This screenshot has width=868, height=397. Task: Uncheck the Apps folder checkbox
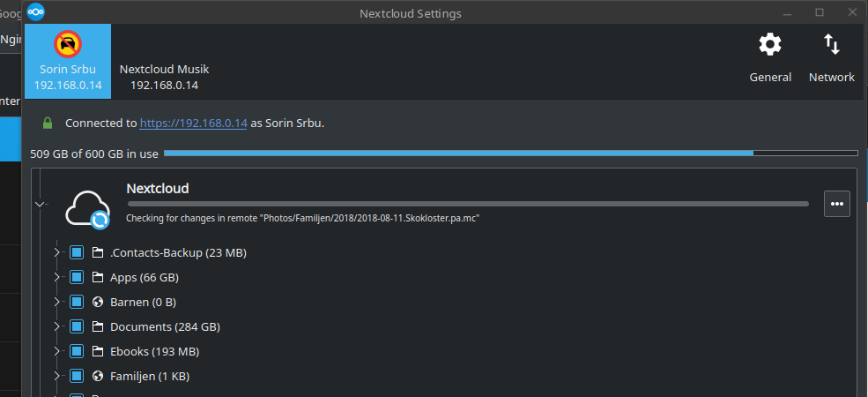point(77,277)
